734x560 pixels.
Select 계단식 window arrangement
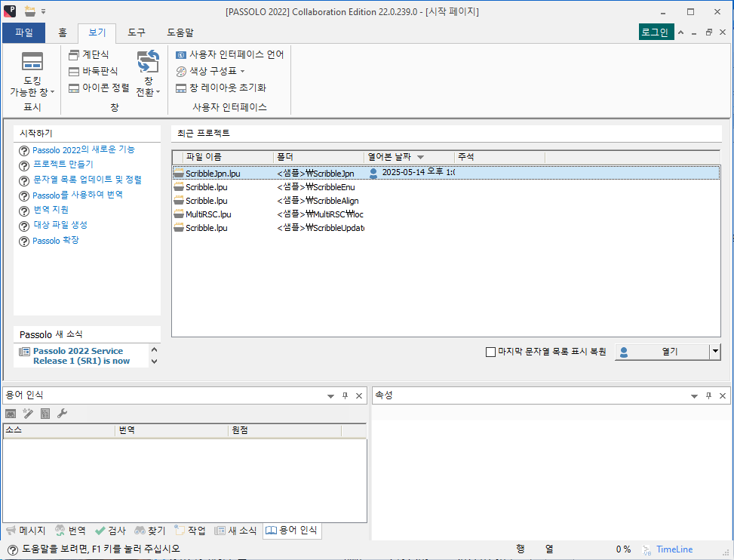(x=89, y=55)
